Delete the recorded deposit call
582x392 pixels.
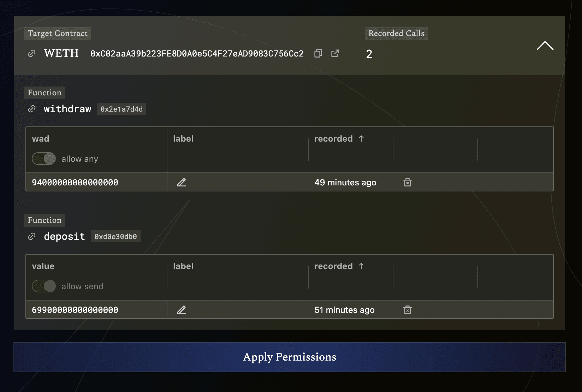408,310
